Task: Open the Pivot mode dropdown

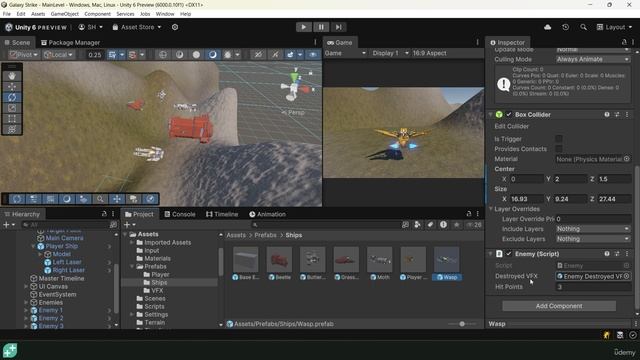Action: (23, 54)
